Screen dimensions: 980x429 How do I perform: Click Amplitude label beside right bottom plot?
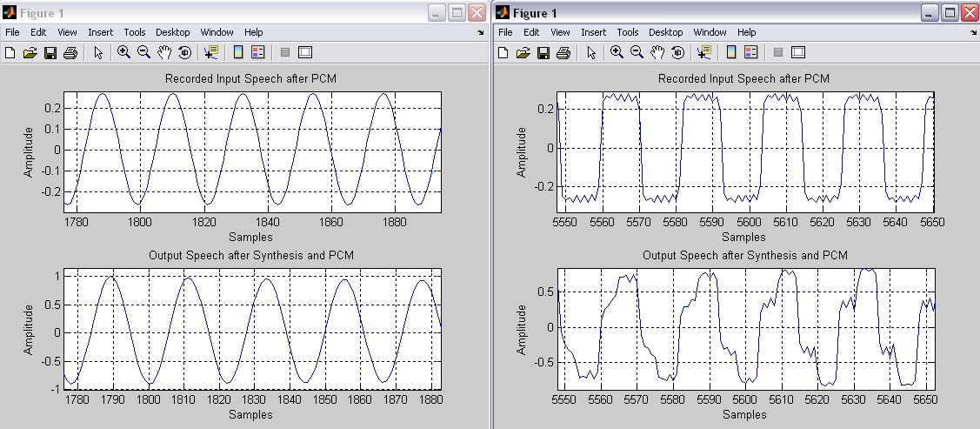click(521, 330)
